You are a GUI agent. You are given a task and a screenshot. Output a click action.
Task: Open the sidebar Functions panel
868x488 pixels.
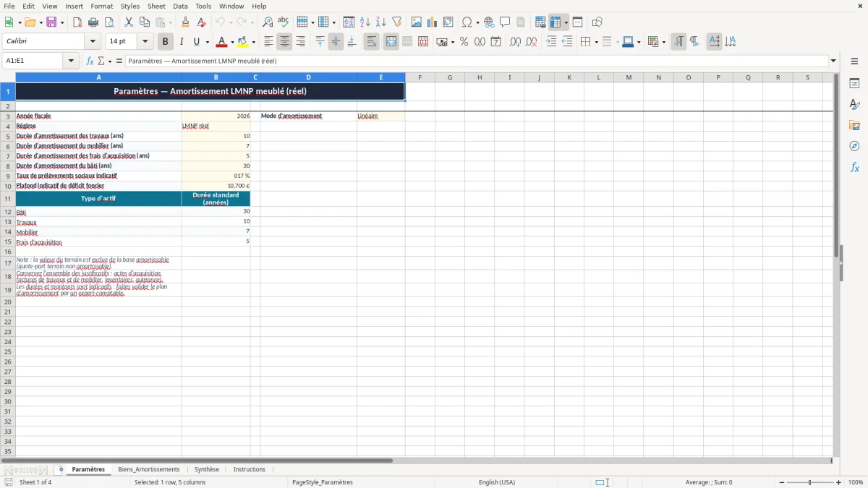tap(854, 167)
